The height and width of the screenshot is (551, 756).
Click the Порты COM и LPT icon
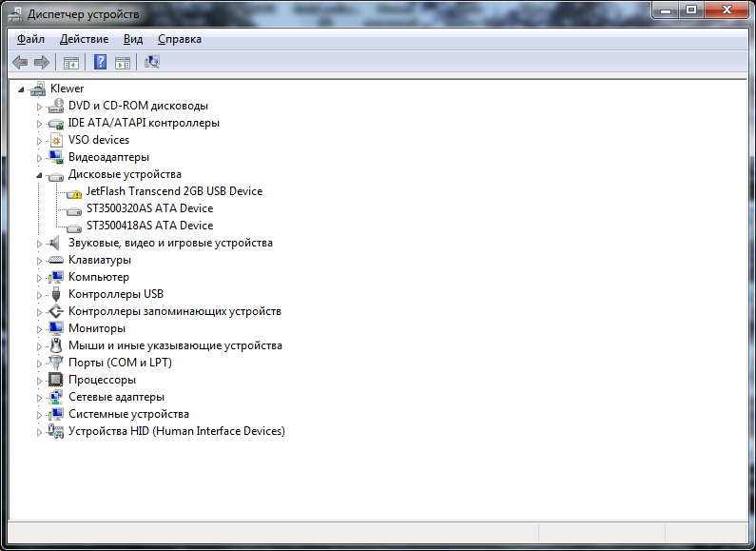56,363
